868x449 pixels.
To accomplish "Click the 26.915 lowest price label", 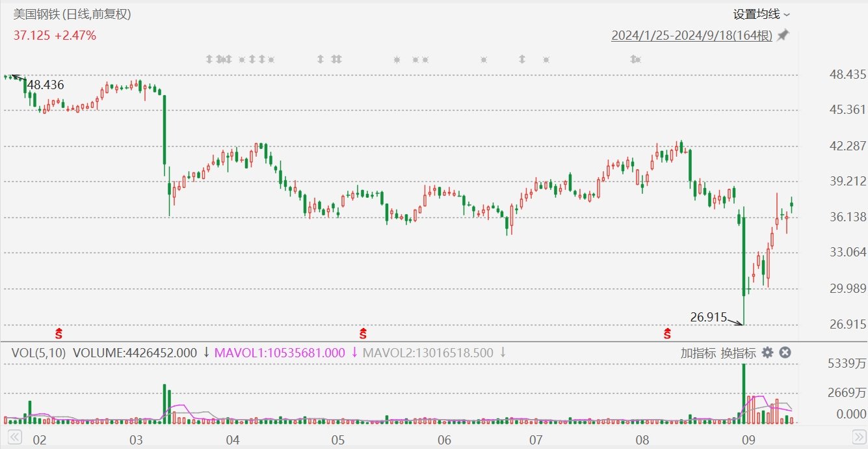I will point(708,318).
